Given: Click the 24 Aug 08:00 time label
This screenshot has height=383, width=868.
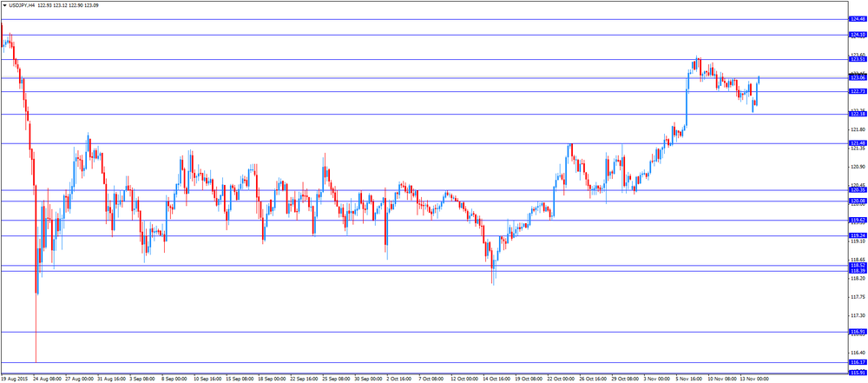Looking at the screenshot, I should pyautogui.click(x=47, y=380).
